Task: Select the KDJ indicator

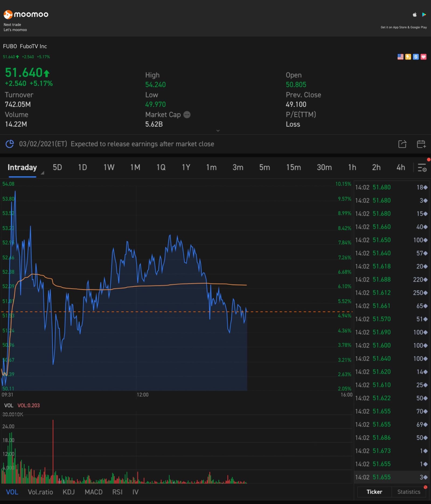Action: coord(68,492)
